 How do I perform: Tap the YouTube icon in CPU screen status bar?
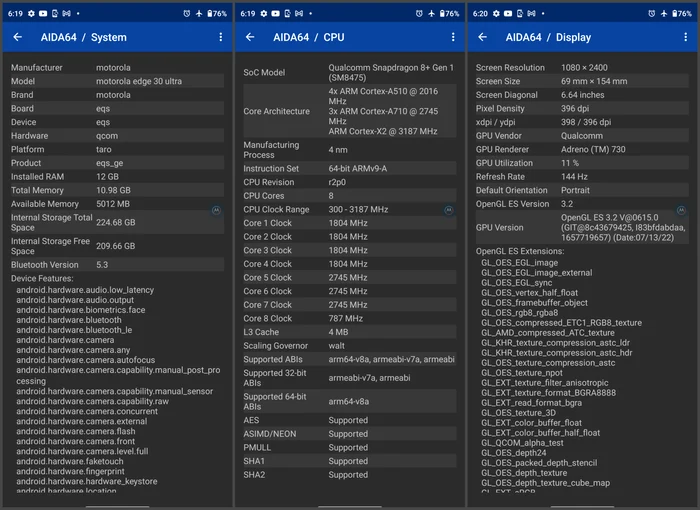pos(275,13)
